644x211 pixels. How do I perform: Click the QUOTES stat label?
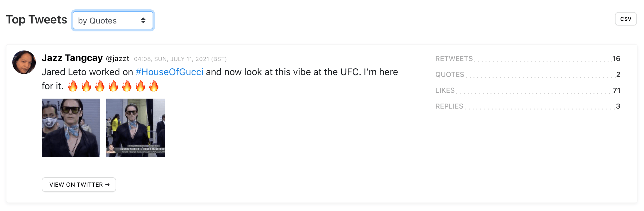(x=449, y=75)
